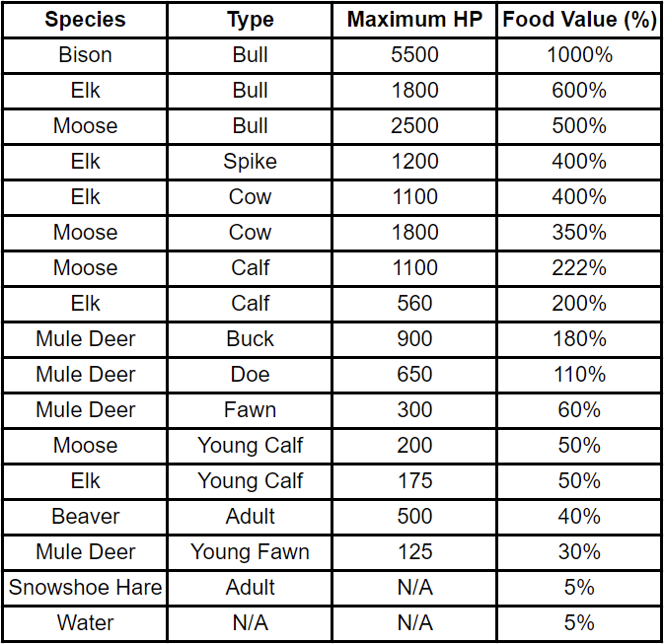Select the Food Value (%) header cell

[x=579, y=20]
